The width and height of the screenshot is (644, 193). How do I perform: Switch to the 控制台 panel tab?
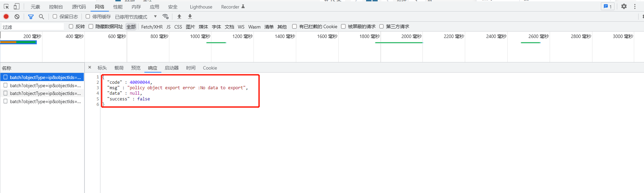(x=56, y=7)
